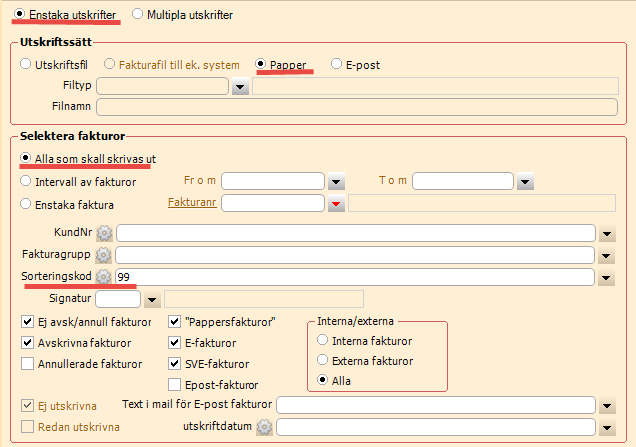Select Intervall av fakturor option
The width and height of the screenshot is (636, 447).
click(27, 181)
